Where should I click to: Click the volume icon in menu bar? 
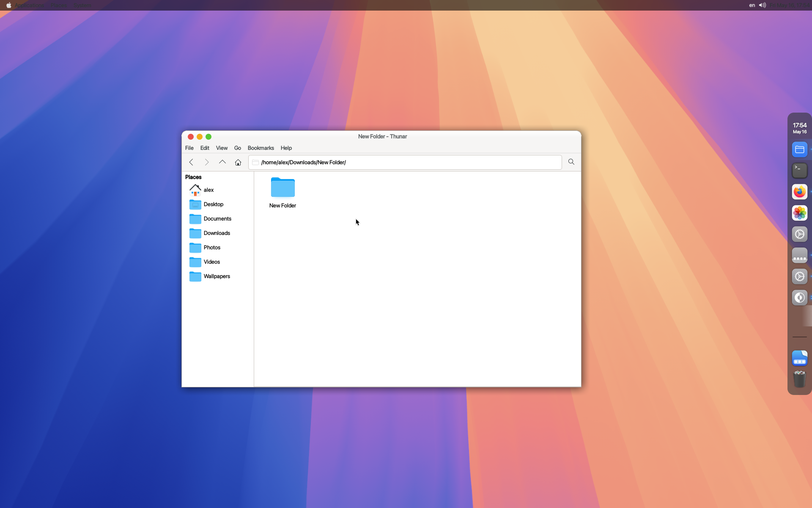point(762,6)
